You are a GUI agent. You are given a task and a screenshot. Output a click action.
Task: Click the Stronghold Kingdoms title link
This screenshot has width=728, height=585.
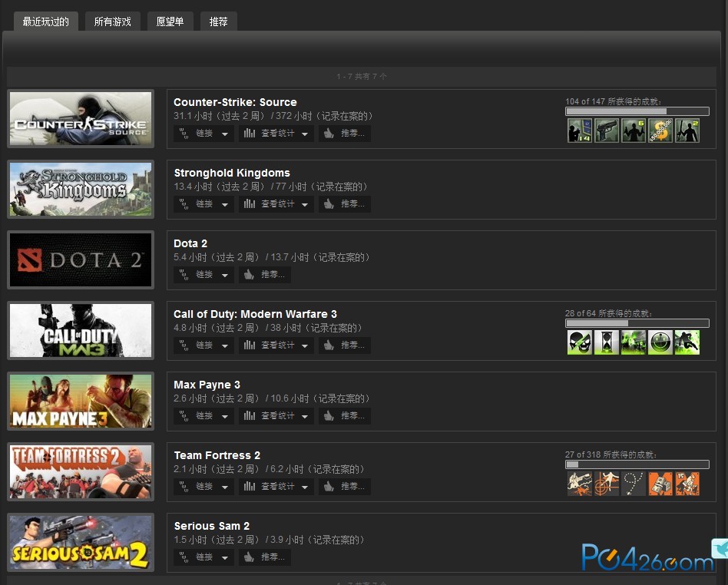[232, 173]
